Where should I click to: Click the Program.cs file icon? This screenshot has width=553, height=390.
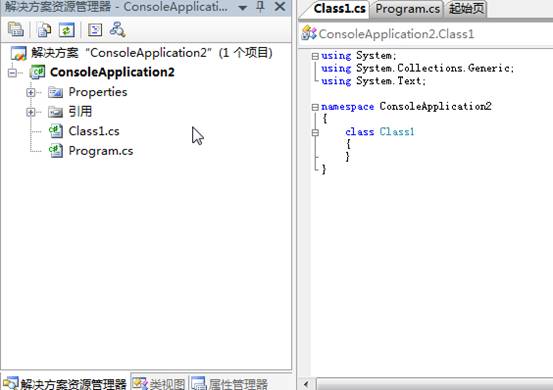click(56, 151)
